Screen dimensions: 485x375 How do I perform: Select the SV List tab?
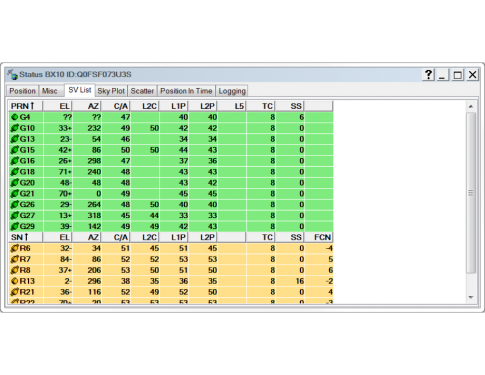click(x=80, y=90)
